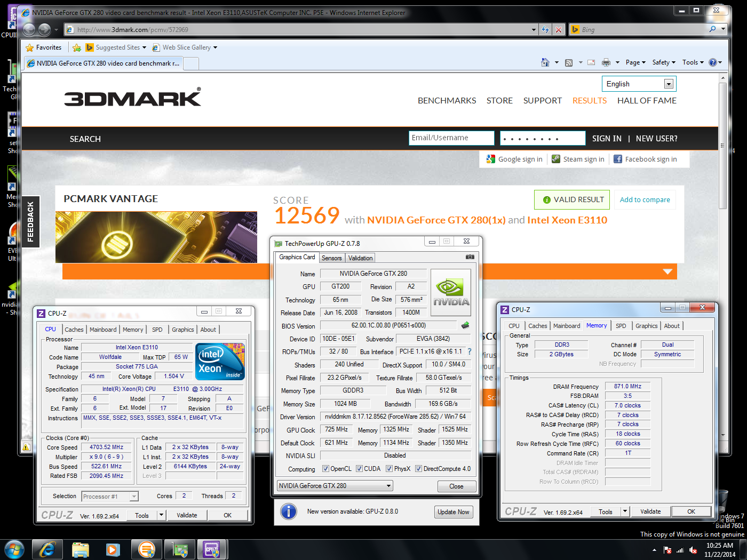Viewport: 747px width, 560px height.
Task: Expand the orange bar down arrow
Action: click(667, 271)
